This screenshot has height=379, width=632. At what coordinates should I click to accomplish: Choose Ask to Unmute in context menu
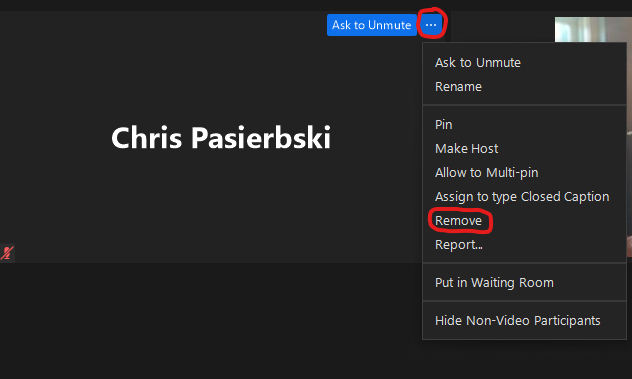[x=478, y=62]
